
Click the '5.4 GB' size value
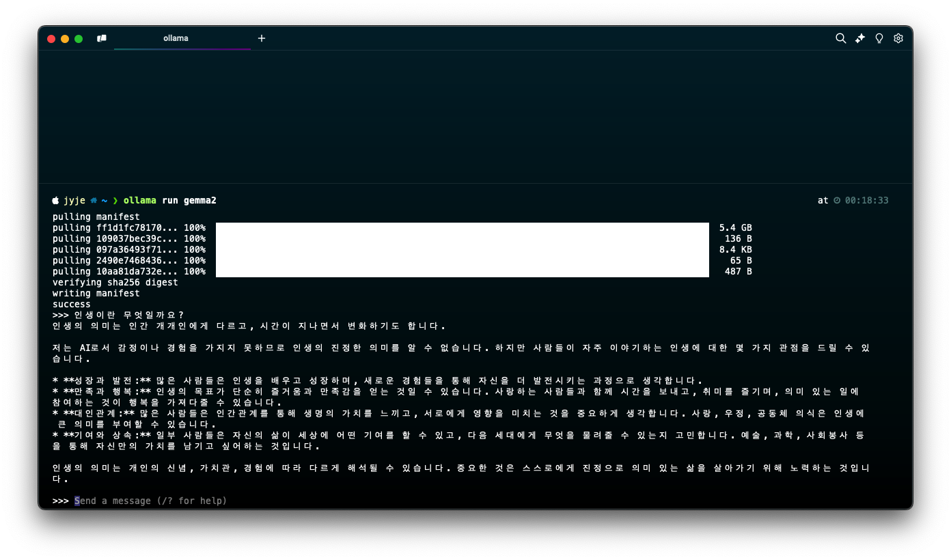[x=735, y=227]
